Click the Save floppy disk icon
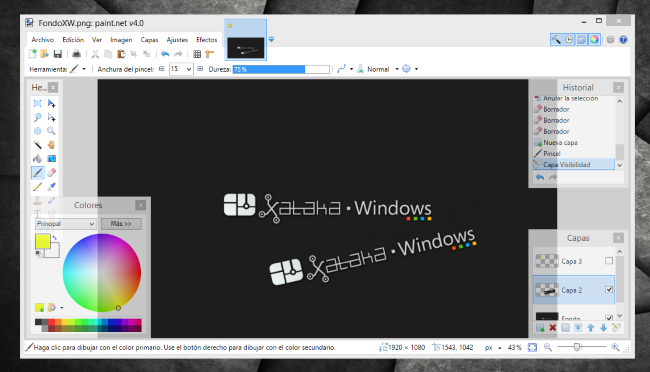The image size is (650, 372). tap(58, 54)
